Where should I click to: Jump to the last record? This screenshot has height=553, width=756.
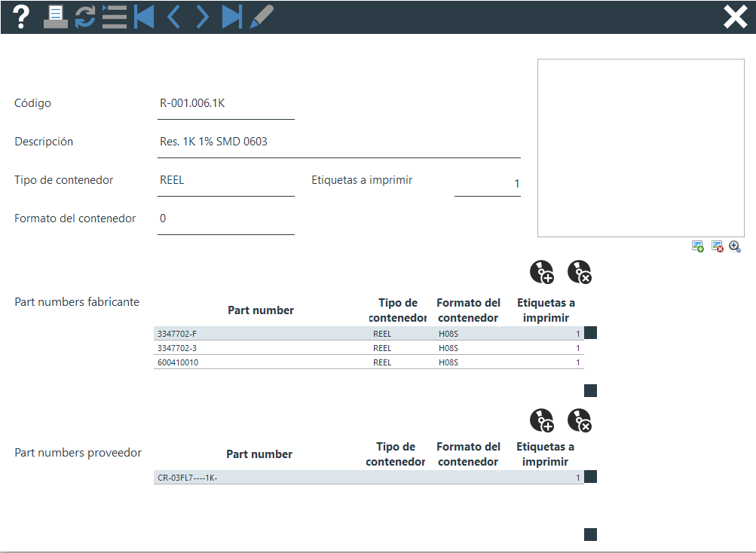click(x=231, y=17)
